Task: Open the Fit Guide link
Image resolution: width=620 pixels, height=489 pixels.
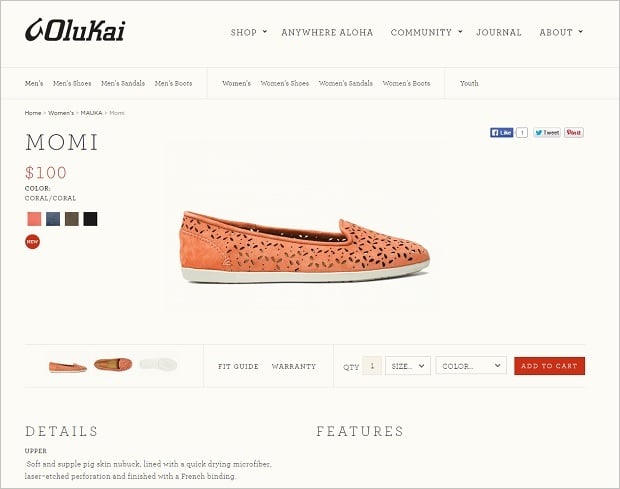Action: (238, 366)
